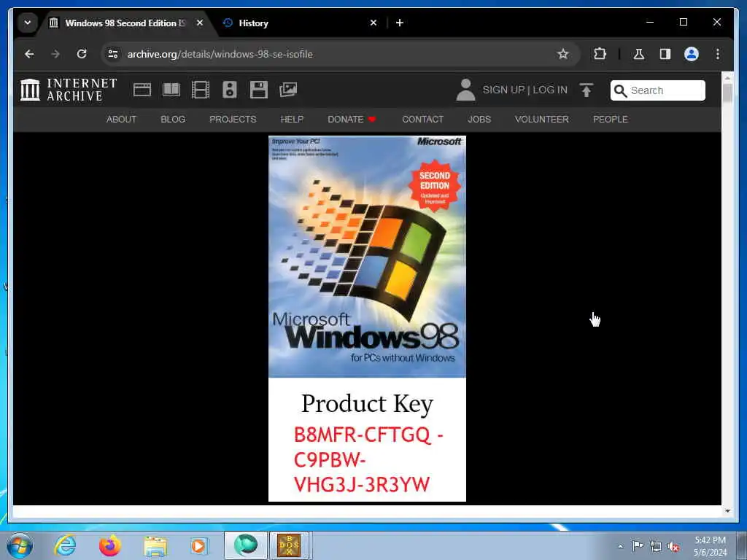Launch Internet Explorer from the taskbar
Viewport: 747px width, 560px height.
(65, 545)
